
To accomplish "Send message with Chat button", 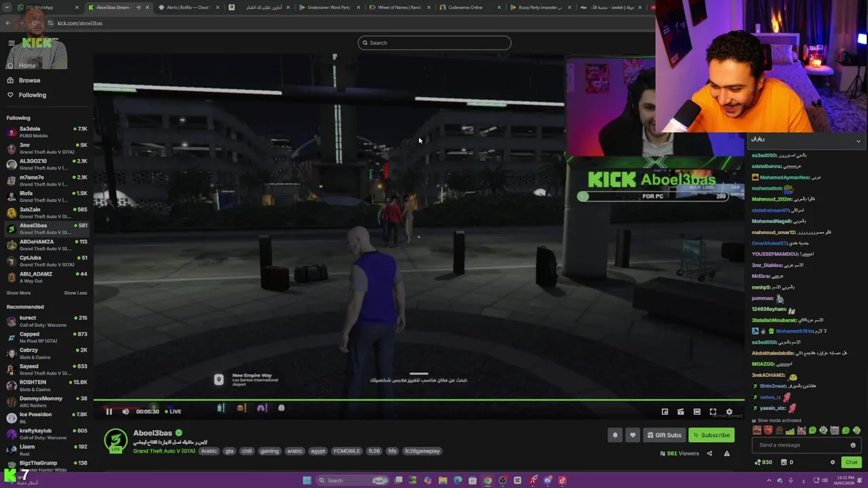I will click(851, 462).
